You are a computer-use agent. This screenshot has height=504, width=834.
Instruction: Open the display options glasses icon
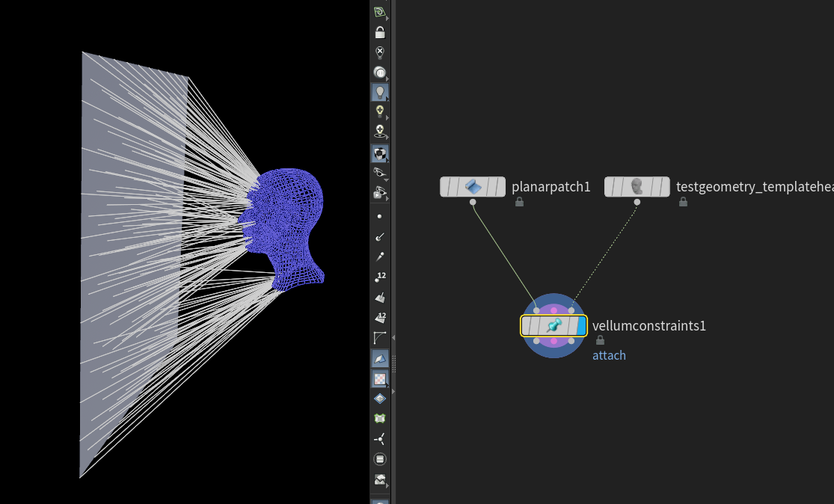click(x=379, y=172)
